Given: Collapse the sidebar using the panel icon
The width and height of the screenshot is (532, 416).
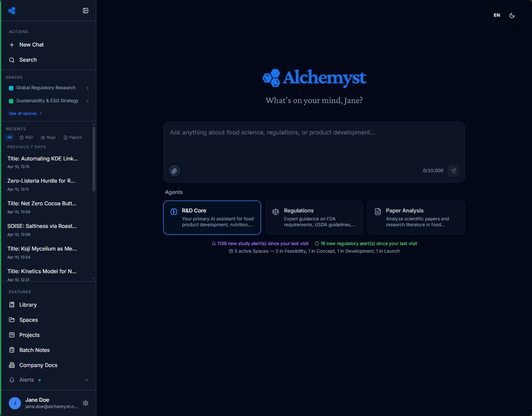Looking at the screenshot, I should tap(85, 10).
